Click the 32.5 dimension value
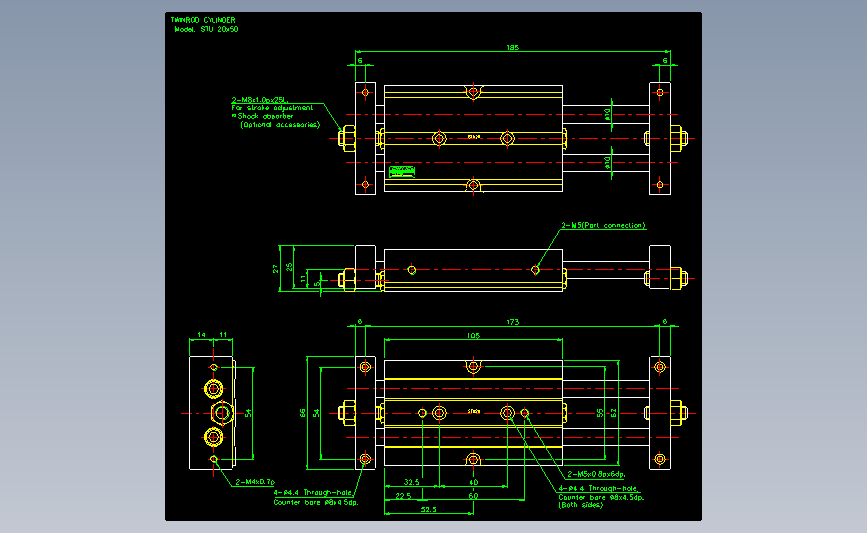Viewport: 867px width, 533px height. click(x=411, y=482)
